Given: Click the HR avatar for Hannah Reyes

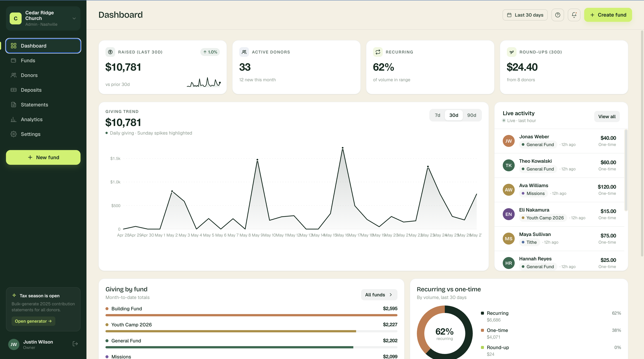Looking at the screenshot, I should [509, 263].
